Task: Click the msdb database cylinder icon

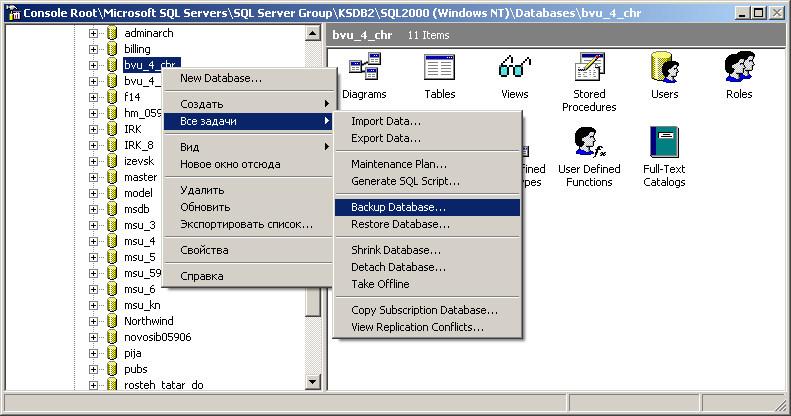Action: [x=112, y=209]
